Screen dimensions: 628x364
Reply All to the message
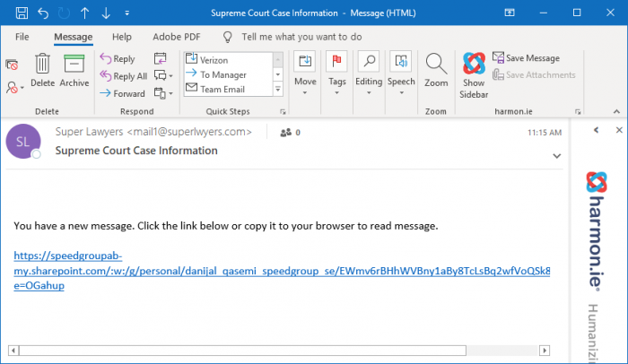pyautogui.click(x=123, y=76)
